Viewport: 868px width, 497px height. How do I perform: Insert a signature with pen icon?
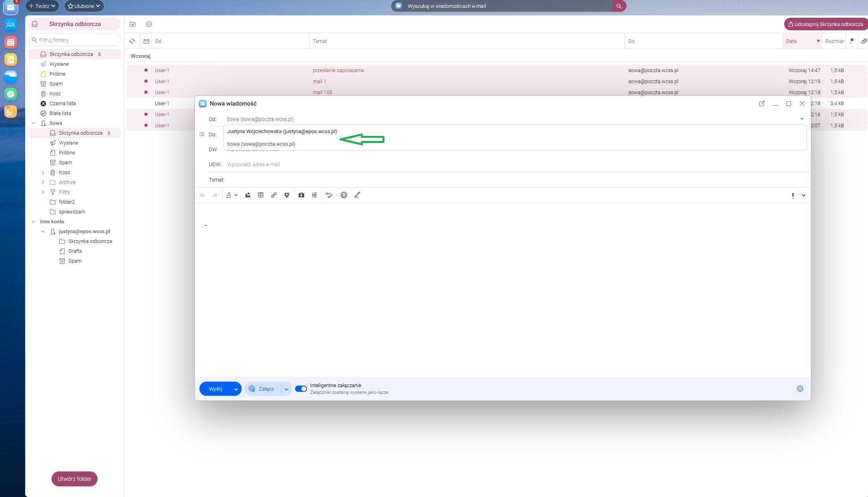tap(357, 195)
